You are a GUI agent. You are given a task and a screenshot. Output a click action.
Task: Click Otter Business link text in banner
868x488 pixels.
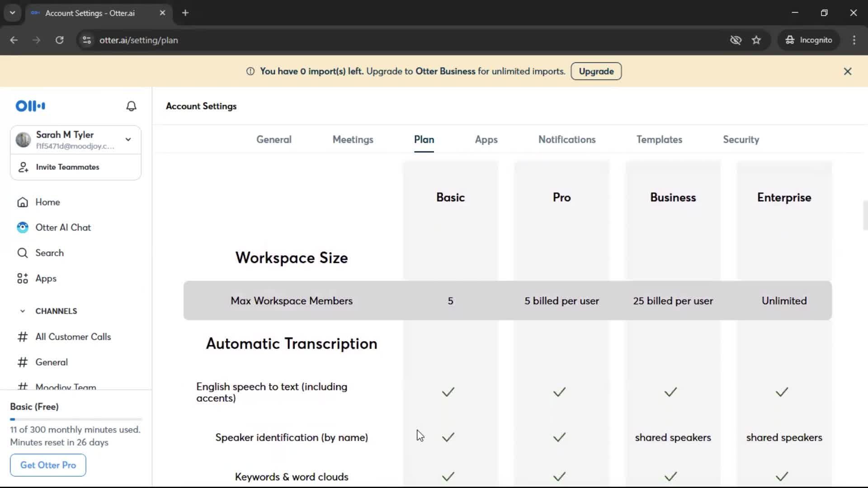coord(445,71)
